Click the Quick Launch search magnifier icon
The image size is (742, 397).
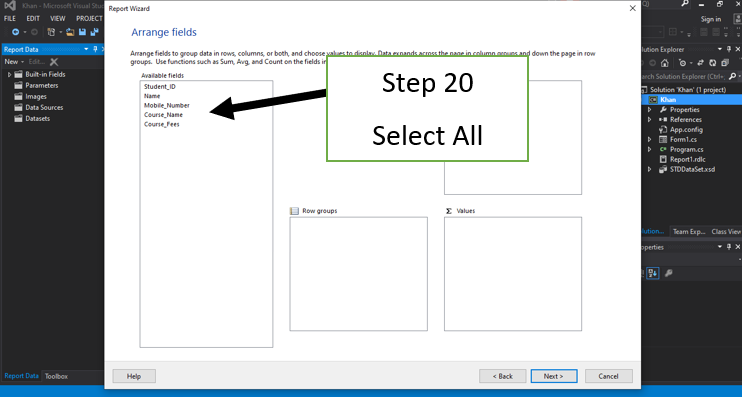click(x=685, y=4)
